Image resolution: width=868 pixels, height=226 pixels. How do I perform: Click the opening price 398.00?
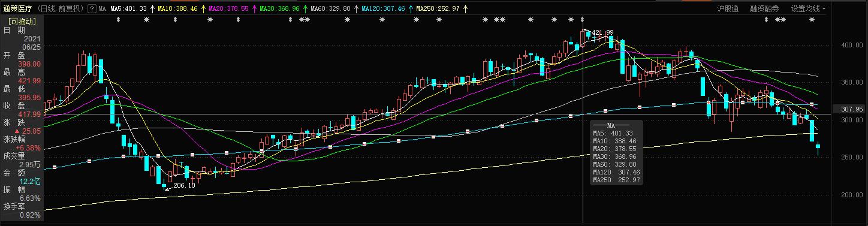pyautogui.click(x=29, y=64)
